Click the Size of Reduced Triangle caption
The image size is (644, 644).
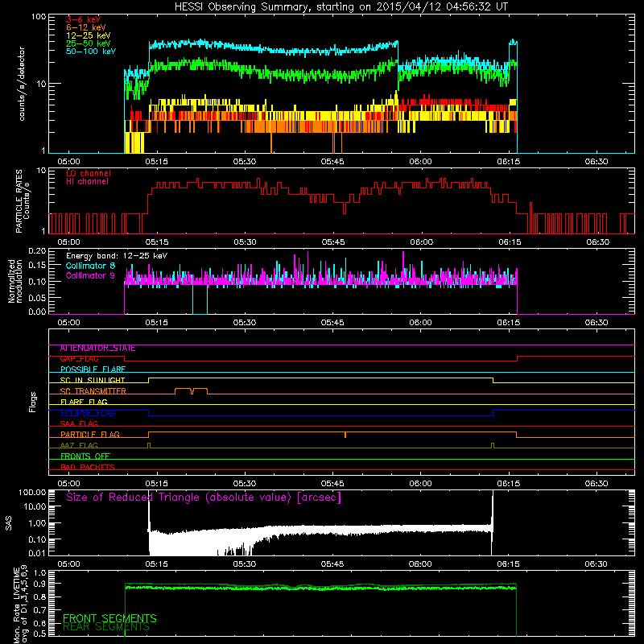click(204, 497)
